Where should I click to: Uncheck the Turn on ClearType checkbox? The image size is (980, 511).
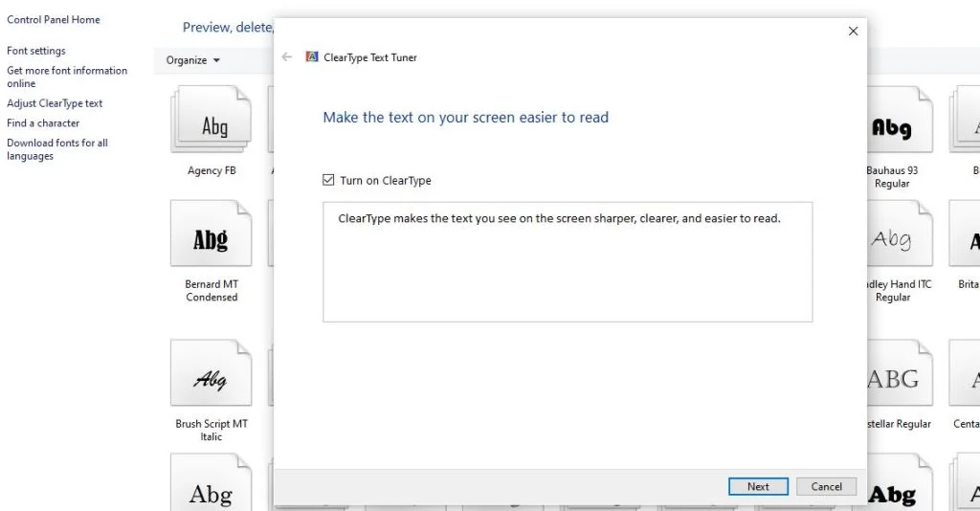click(x=328, y=180)
